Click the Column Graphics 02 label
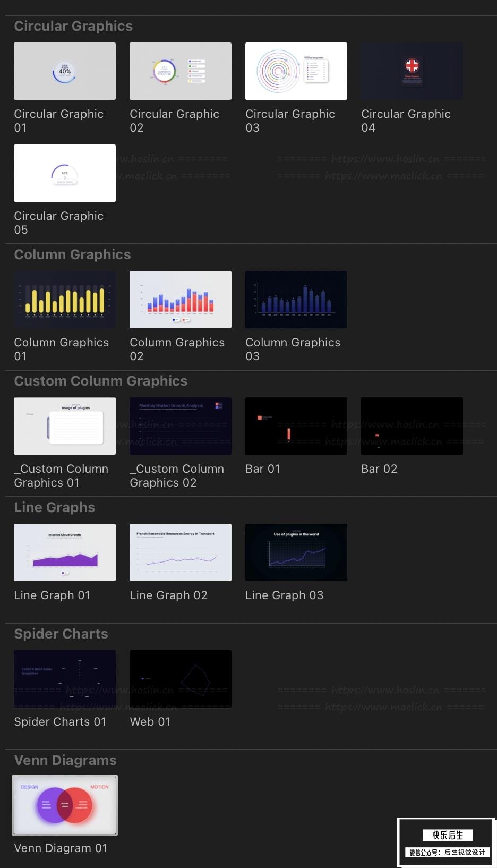The width and height of the screenshot is (497, 868). pyautogui.click(x=177, y=349)
